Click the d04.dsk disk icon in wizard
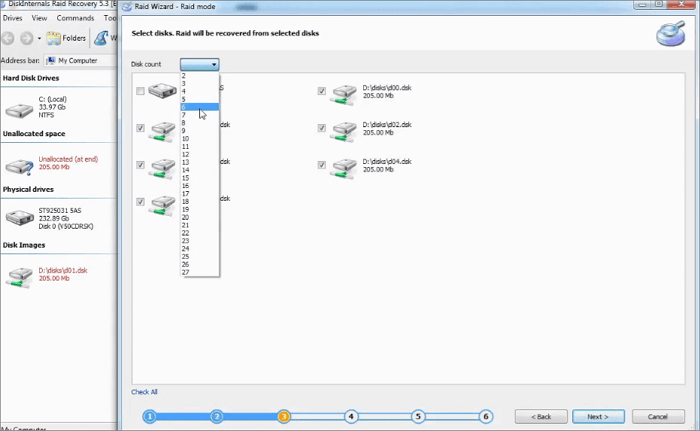 click(344, 167)
